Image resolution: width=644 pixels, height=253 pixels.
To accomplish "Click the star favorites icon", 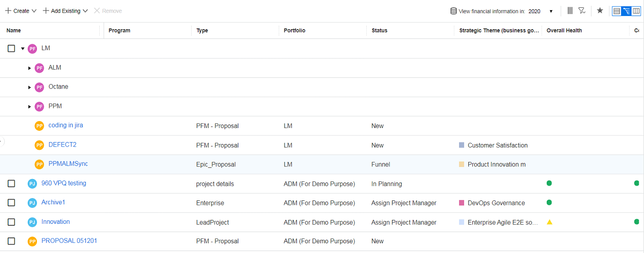I will 600,11.
